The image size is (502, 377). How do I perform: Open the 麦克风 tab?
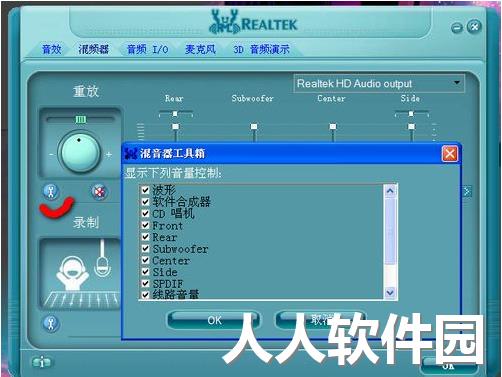coord(200,49)
